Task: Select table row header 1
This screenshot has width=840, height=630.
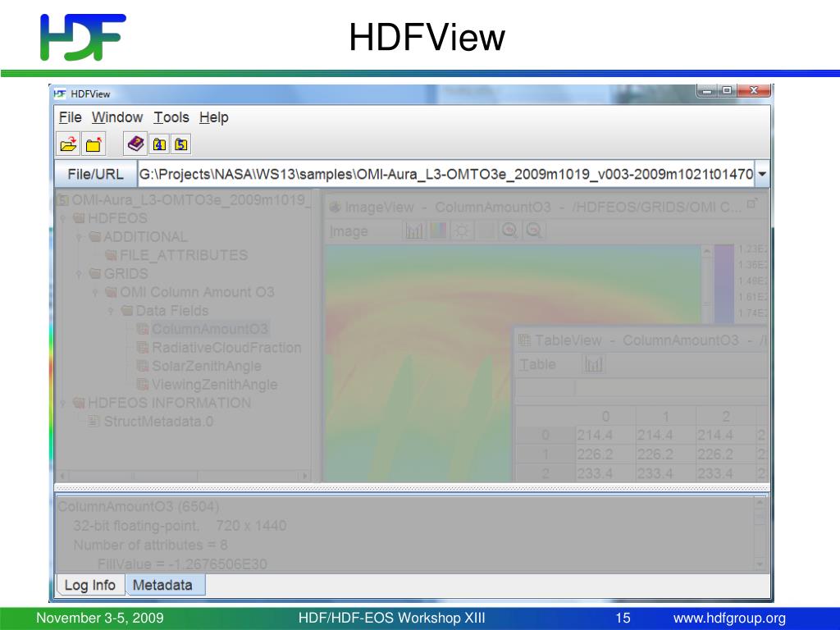Action: 546,454
